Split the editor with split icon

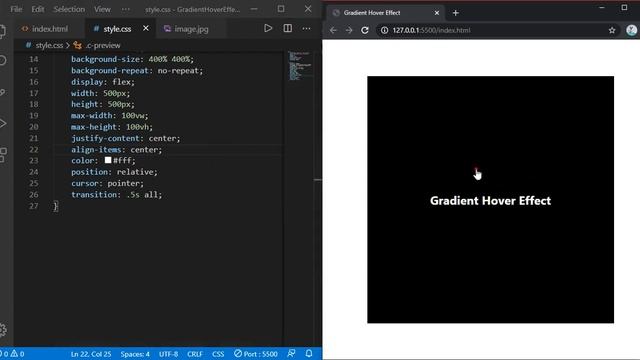287,28
